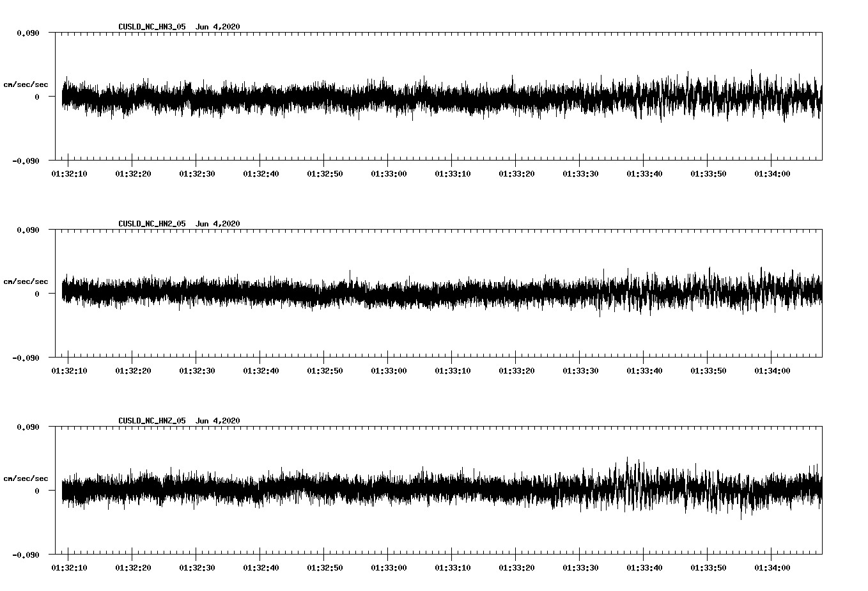Click 01:33:50 time label under HNZ plot
Image resolution: width=868 pixels, height=591 pixels.
(708, 567)
